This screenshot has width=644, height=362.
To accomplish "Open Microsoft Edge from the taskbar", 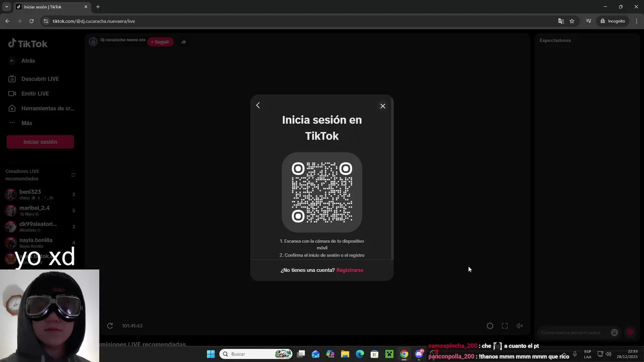I will (360, 354).
